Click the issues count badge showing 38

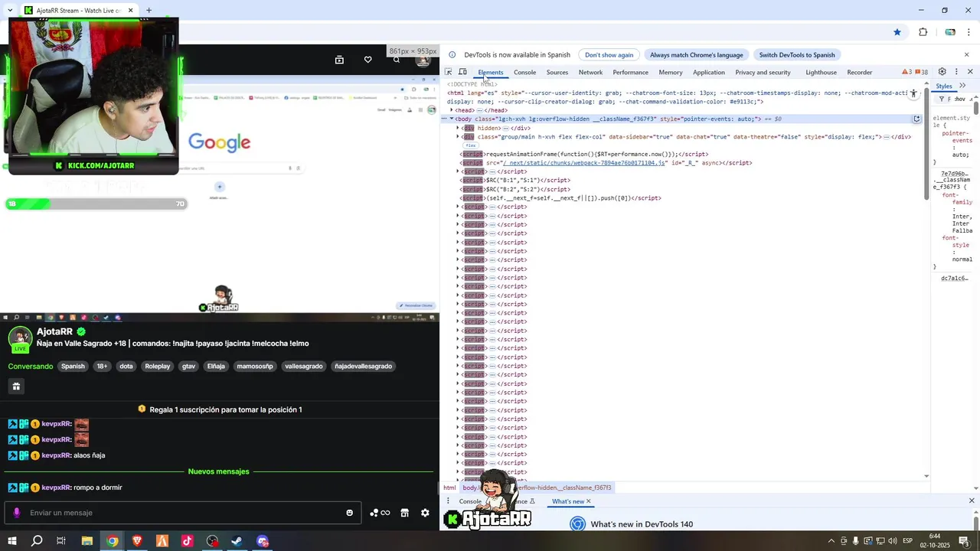pos(921,72)
